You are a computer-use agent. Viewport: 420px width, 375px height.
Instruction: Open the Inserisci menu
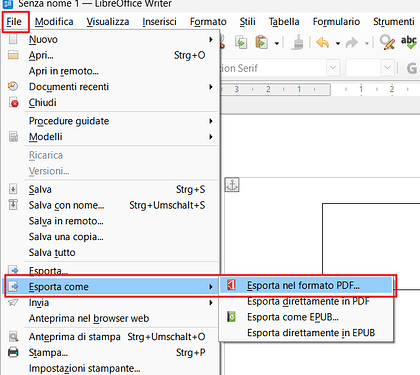tap(159, 22)
